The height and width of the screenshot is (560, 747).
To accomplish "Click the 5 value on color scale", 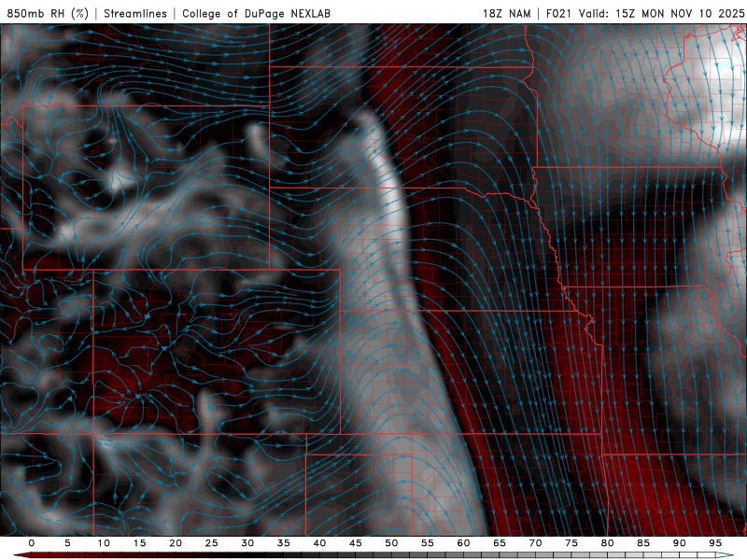I will click(67, 543).
